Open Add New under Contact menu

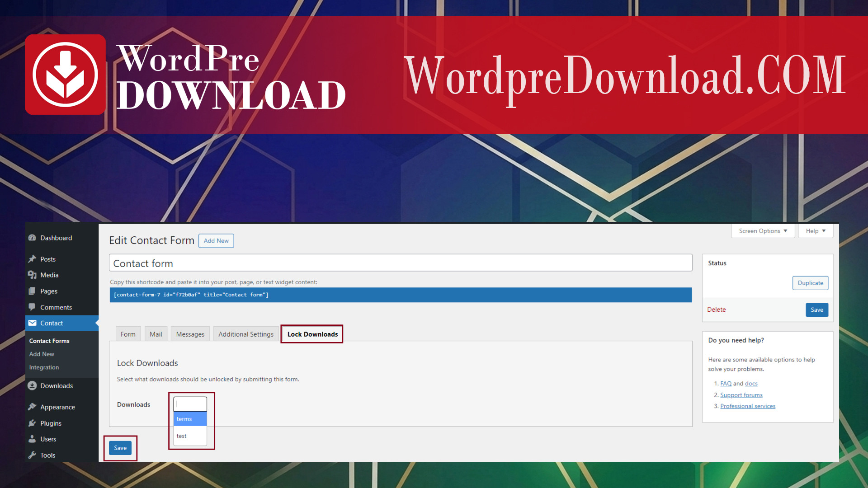point(42,354)
